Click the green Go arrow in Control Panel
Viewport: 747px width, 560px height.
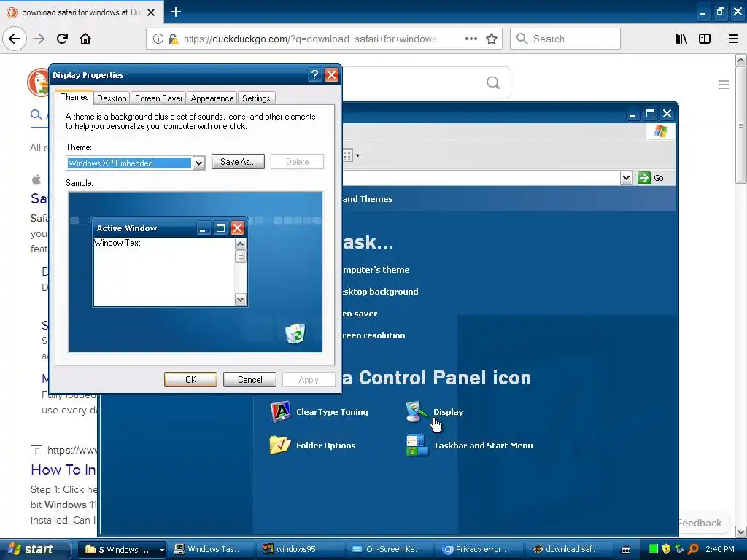tap(643, 178)
